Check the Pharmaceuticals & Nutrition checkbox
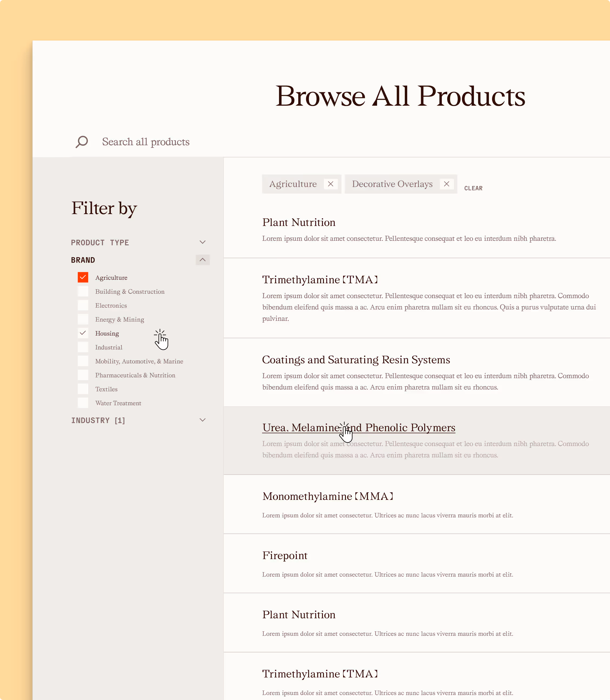The height and width of the screenshot is (700, 610). [83, 375]
